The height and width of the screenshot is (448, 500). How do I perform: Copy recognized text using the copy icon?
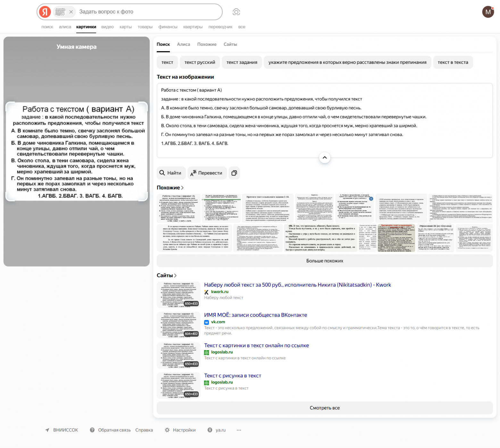(234, 173)
